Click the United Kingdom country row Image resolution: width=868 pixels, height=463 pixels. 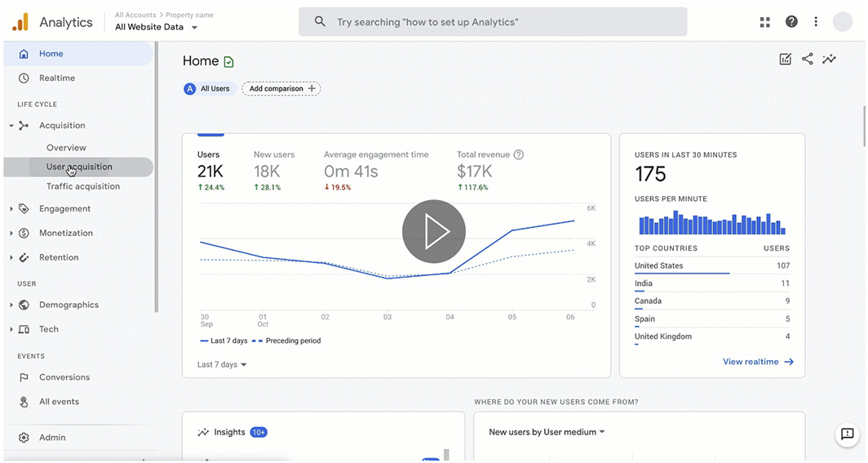712,337
